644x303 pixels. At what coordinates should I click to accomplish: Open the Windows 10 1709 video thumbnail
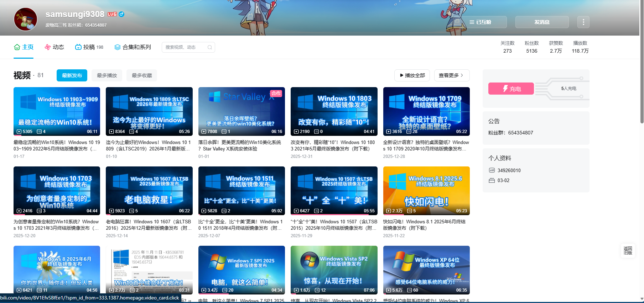point(426,111)
